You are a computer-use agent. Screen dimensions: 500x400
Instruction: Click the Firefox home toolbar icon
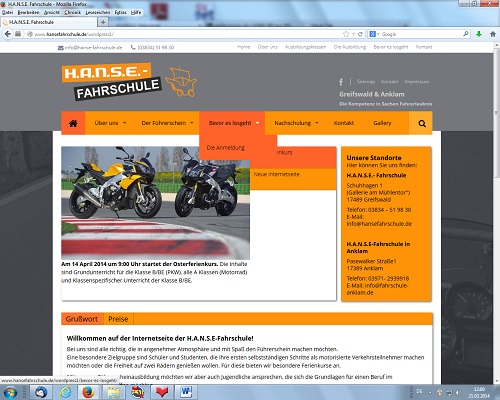(493, 34)
